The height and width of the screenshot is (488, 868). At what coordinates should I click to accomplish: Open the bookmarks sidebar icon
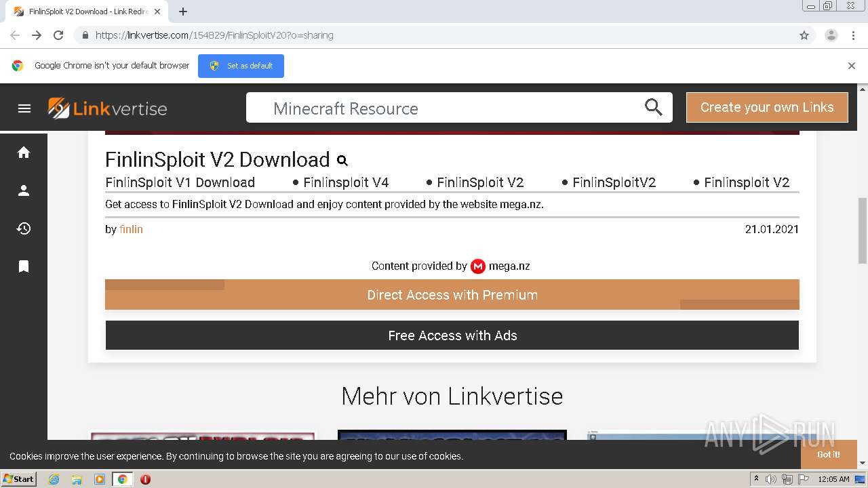click(24, 266)
